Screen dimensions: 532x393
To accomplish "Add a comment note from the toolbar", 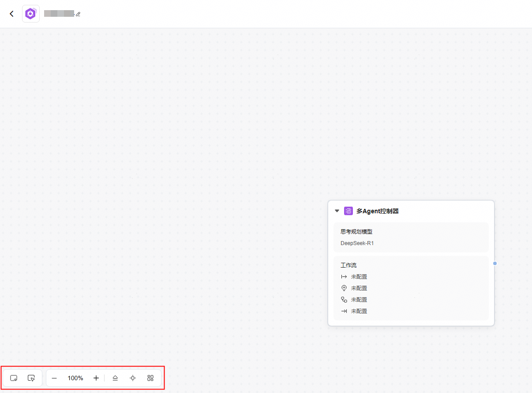I will click(x=14, y=378).
